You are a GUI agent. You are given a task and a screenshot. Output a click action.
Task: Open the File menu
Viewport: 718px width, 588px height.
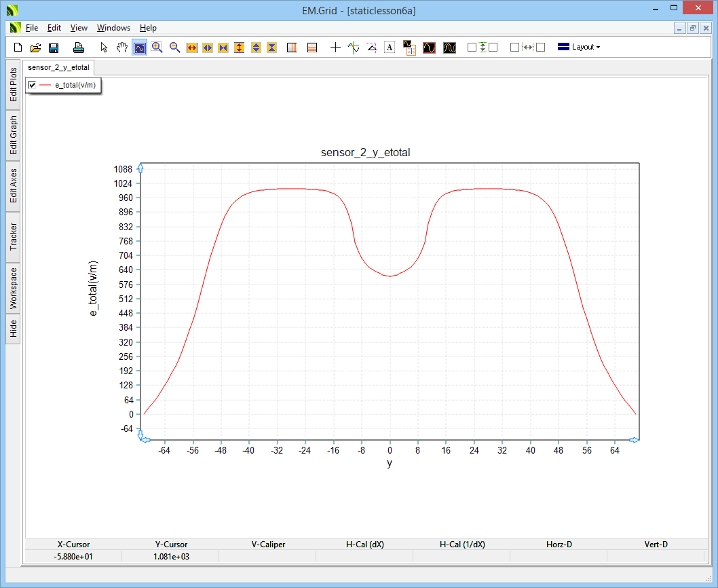coord(32,28)
